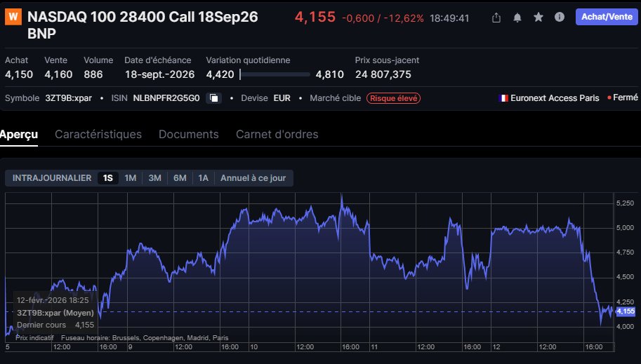This screenshot has height=364, width=641.
Task: Open the Carnet d'ordres tab
Action: coord(277,135)
